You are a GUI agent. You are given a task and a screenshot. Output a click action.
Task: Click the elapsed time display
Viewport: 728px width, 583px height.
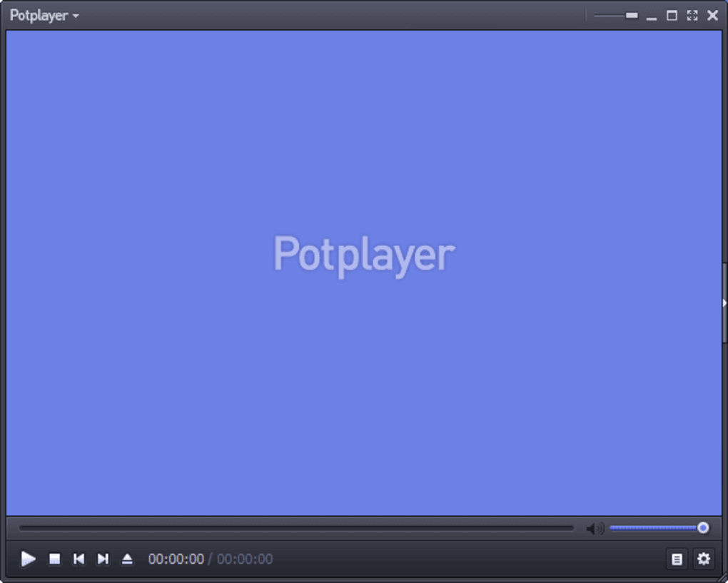[x=176, y=559]
